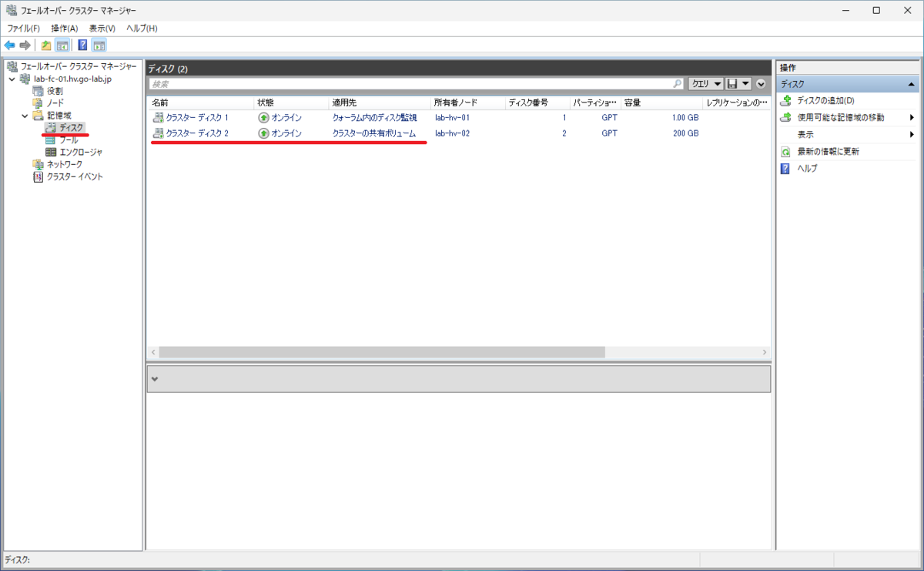Image resolution: width=924 pixels, height=571 pixels.
Task: Sort by the 適用先 column header
Action: pos(380,102)
